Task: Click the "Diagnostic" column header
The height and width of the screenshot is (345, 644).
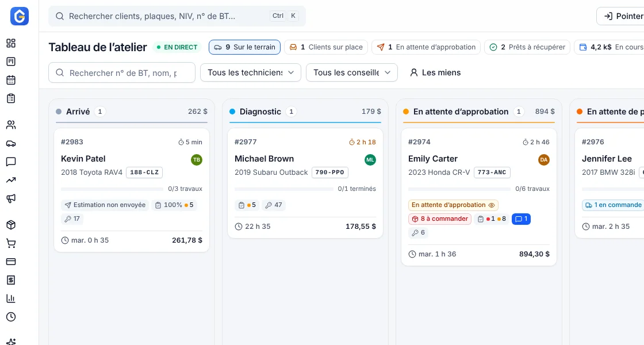Action: (x=305, y=112)
